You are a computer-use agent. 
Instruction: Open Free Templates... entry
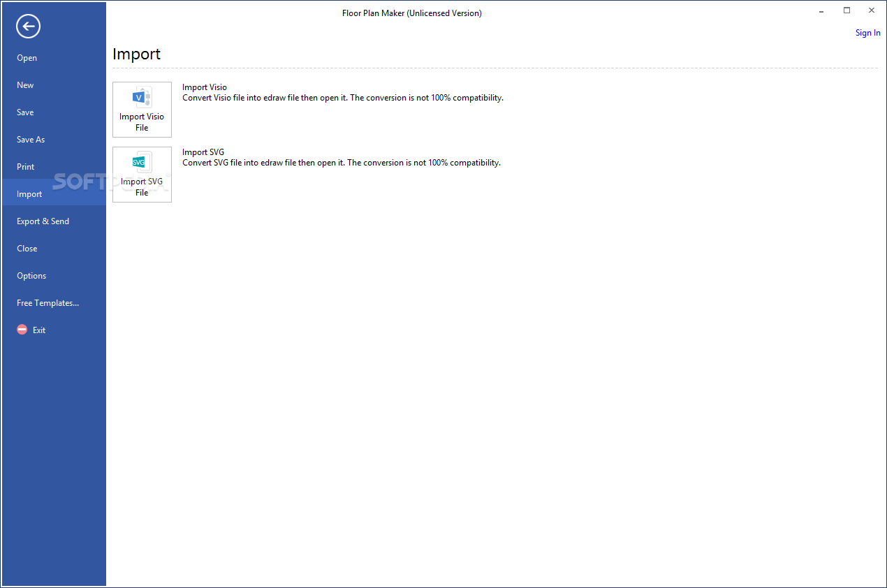pyautogui.click(x=54, y=303)
